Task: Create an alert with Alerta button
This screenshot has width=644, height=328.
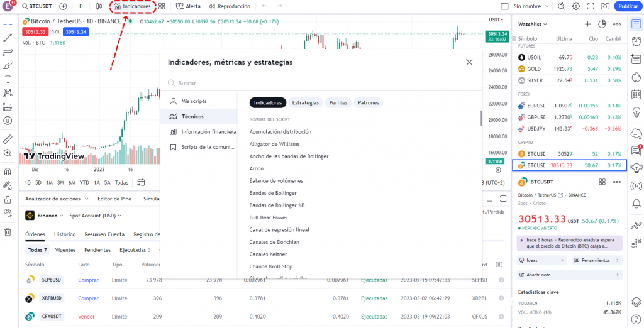Action: tap(188, 6)
